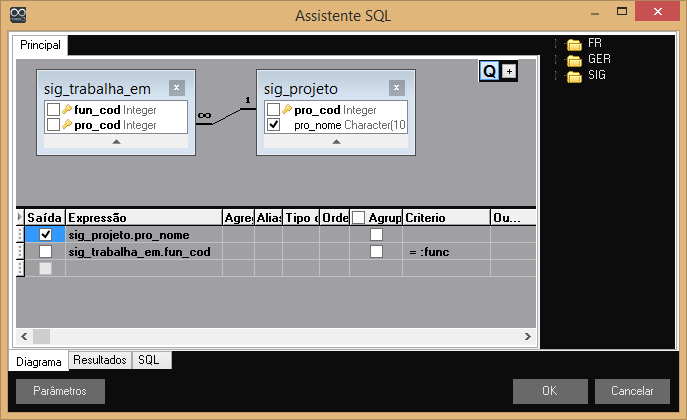
Task: Click the FR folder icon
Action: [574, 44]
